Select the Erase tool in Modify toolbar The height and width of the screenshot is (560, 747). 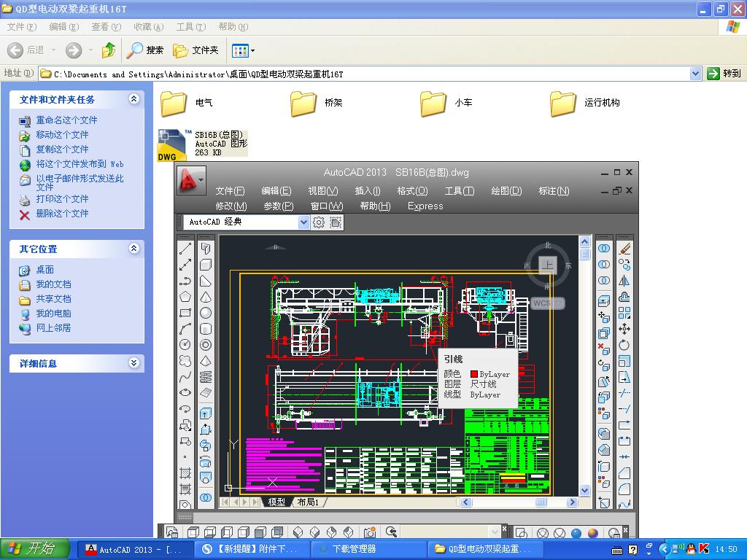(624, 249)
